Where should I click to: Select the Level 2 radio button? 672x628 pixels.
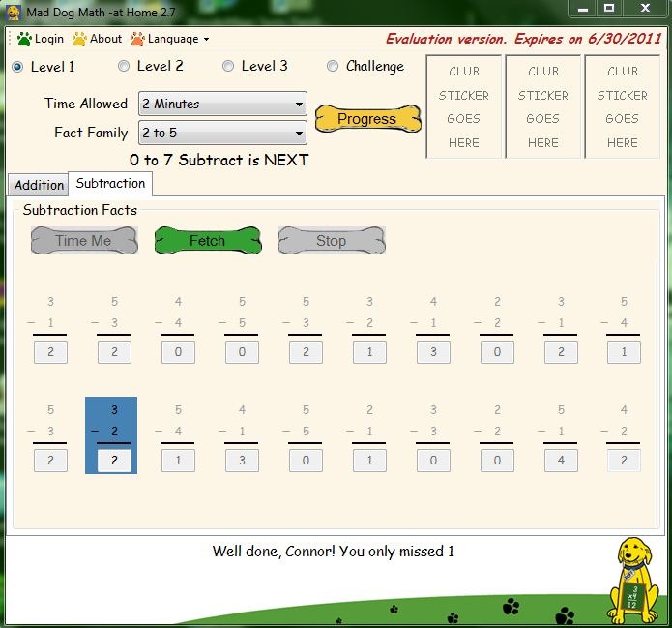tap(124, 66)
